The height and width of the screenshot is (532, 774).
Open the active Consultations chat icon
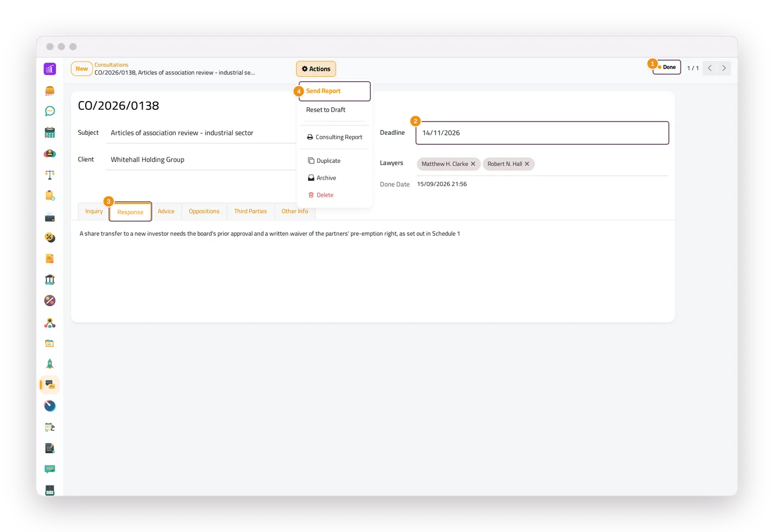[x=50, y=384]
